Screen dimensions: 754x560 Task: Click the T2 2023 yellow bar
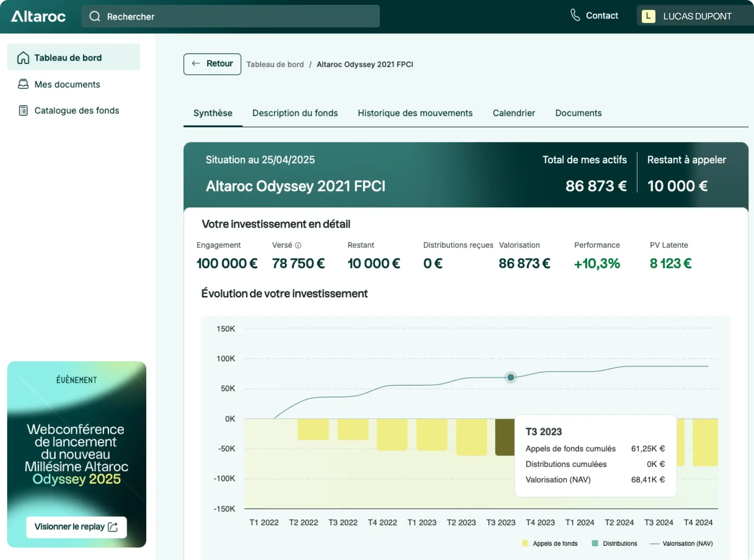(471, 437)
